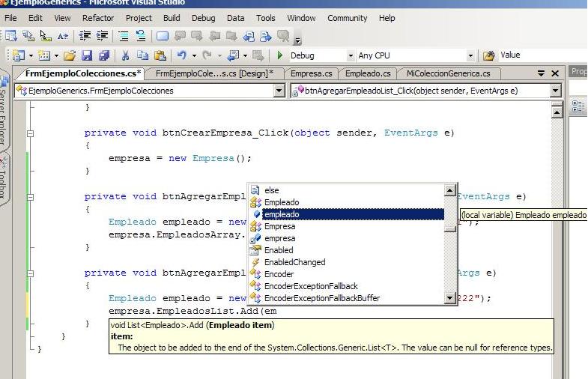Paste from clipboard using Paste icon
The height and width of the screenshot is (379, 588).
click(160, 55)
